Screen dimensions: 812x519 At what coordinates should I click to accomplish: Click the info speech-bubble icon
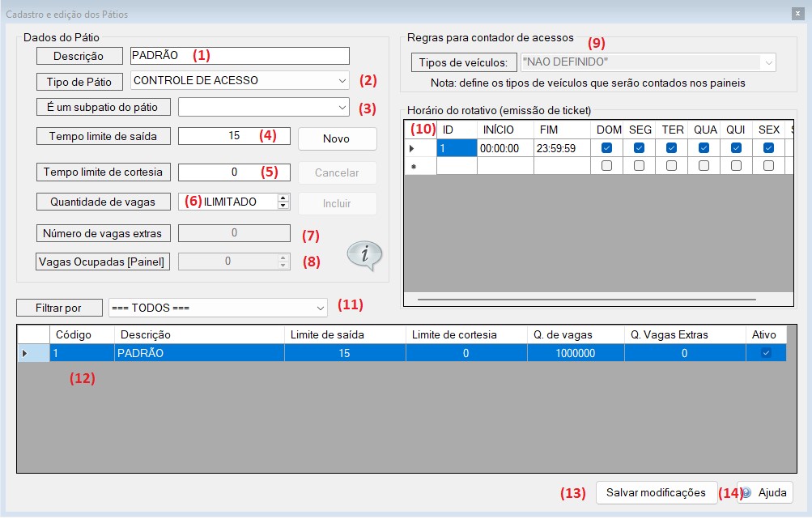tap(364, 255)
